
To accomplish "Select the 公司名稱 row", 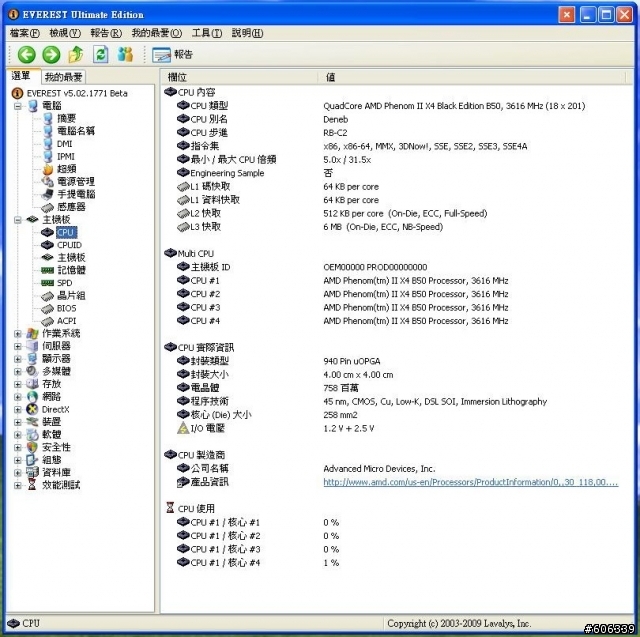I will pyautogui.click(x=397, y=468).
